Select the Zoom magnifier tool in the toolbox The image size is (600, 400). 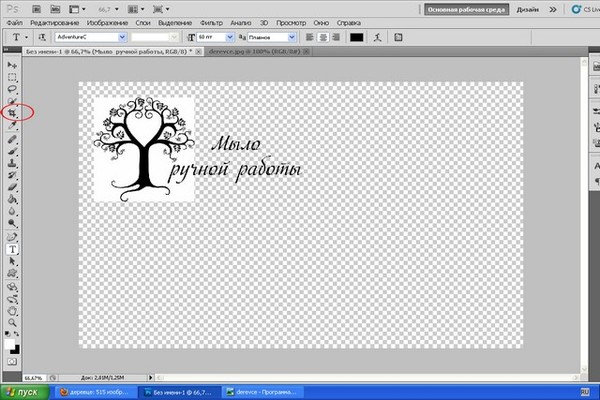pos(13,322)
